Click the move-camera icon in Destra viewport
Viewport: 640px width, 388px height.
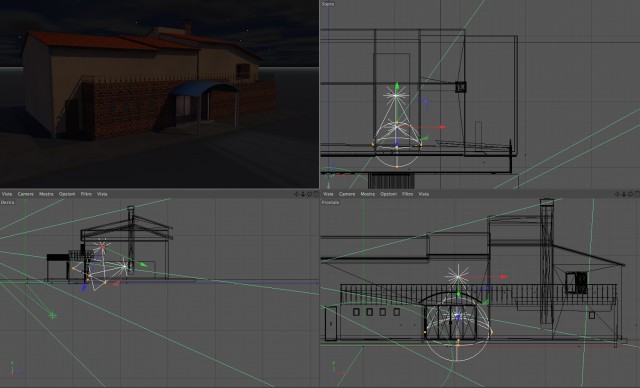click(x=297, y=194)
